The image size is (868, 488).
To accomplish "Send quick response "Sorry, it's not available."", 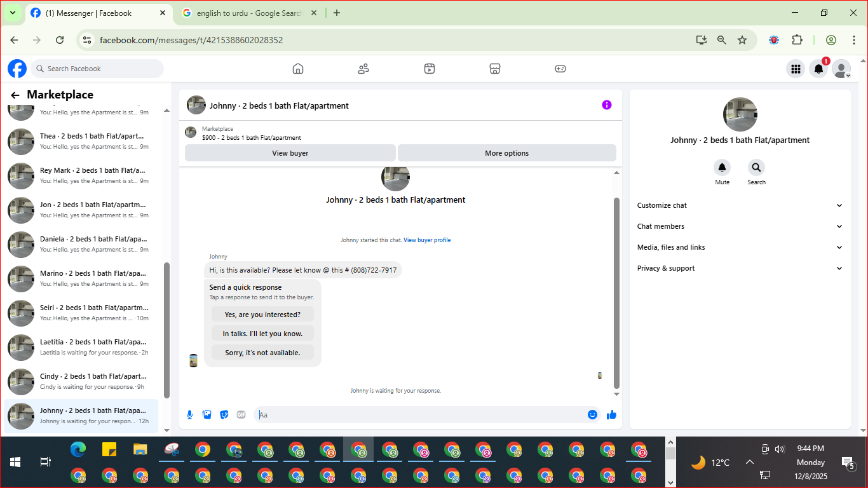I will click(262, 353).
